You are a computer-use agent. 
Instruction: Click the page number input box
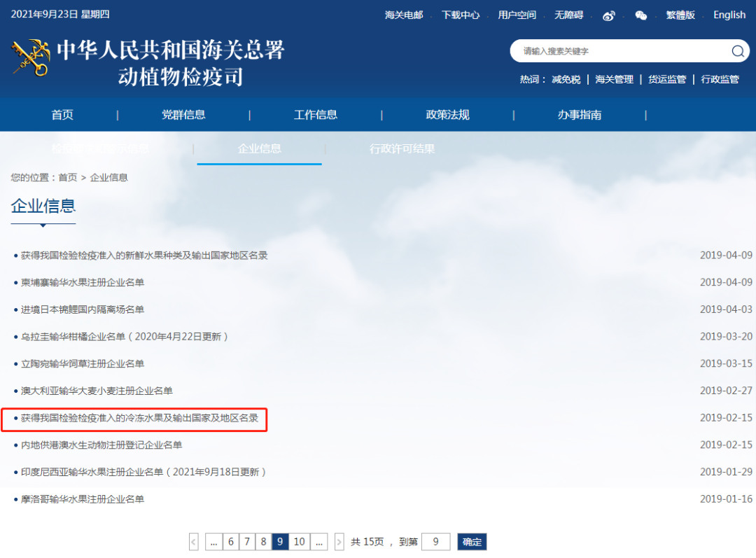coord(436,541)
